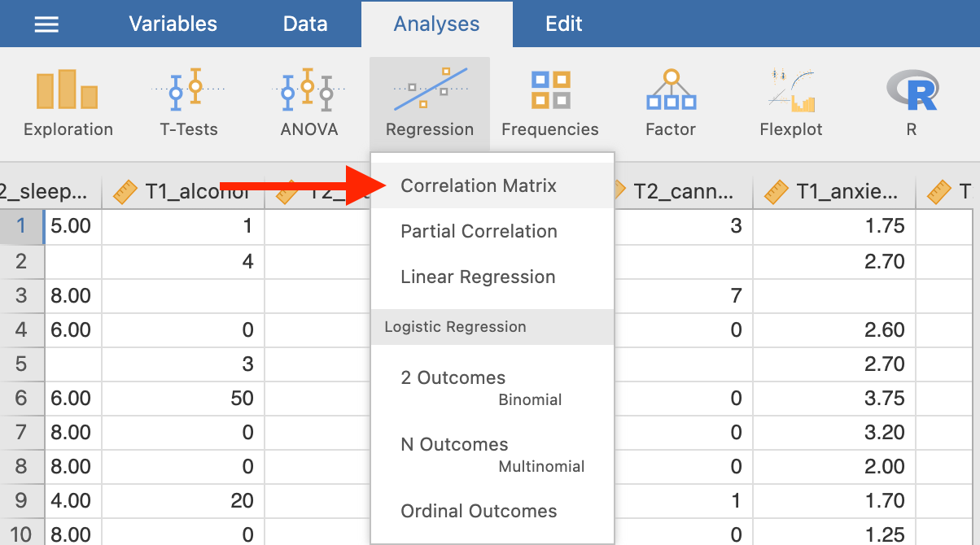Switch to the Edit tab
980x545 pixels.
click(x=564, y=24)
